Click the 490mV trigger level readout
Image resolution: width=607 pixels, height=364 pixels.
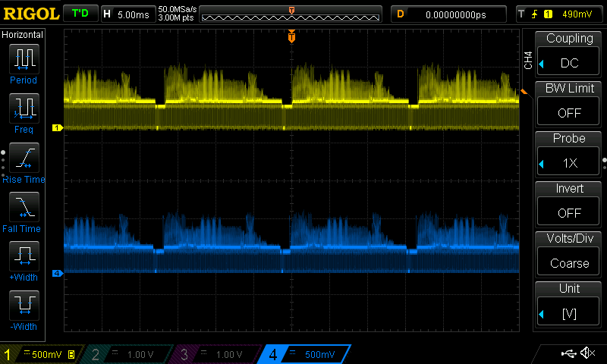coord(577,14)
